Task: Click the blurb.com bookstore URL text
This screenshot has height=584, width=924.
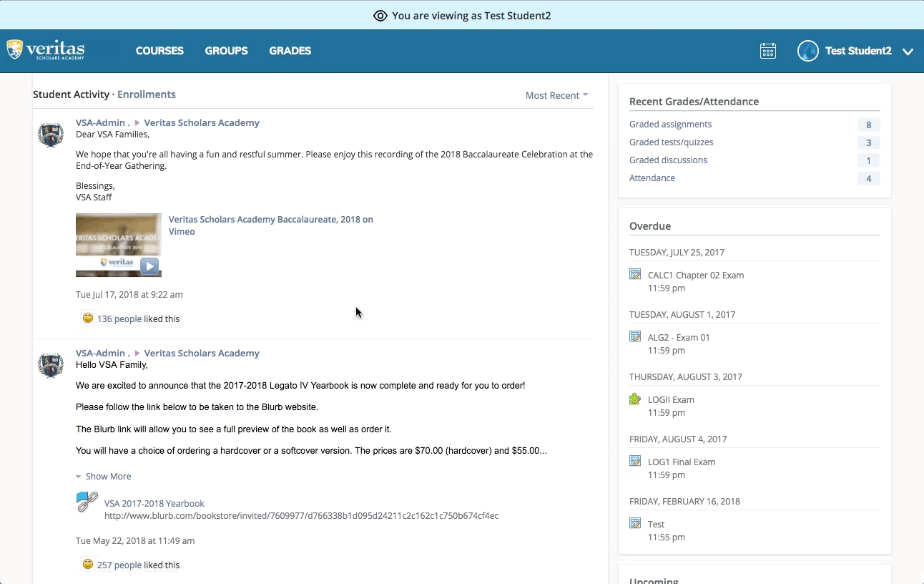Action: [302, 516]
